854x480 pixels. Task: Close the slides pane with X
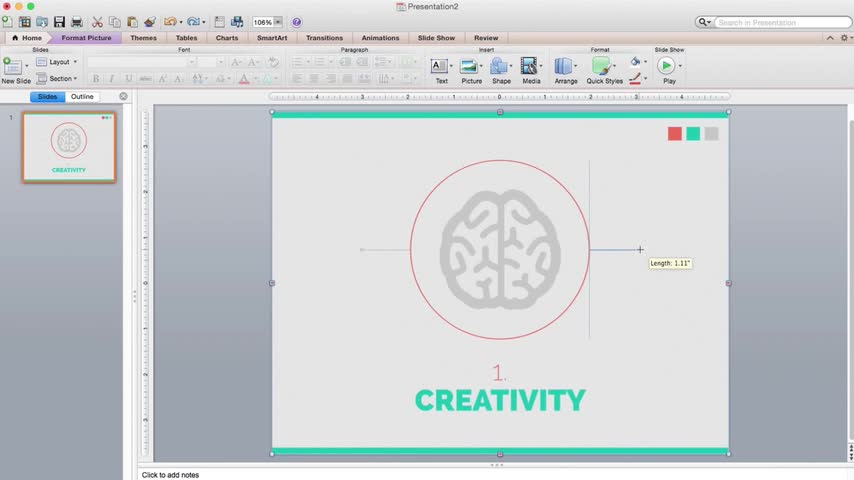(x=124, y=96)
